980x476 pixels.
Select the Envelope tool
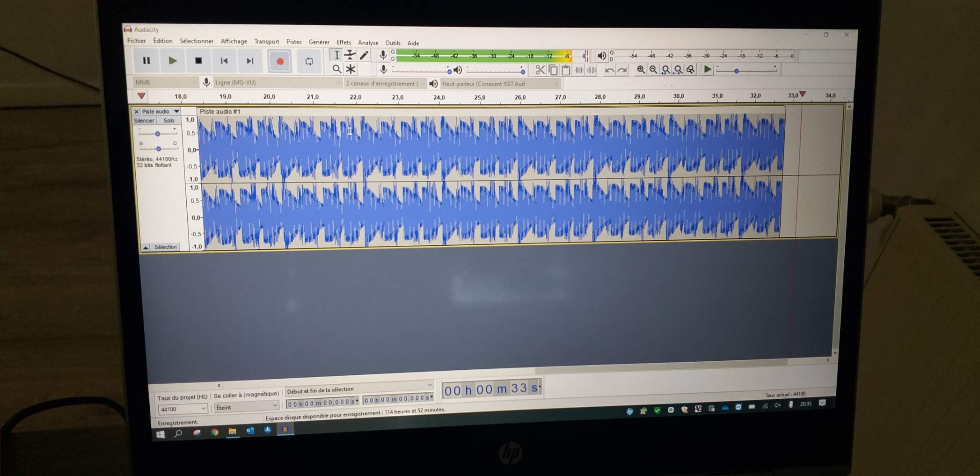tap(350, 55)
